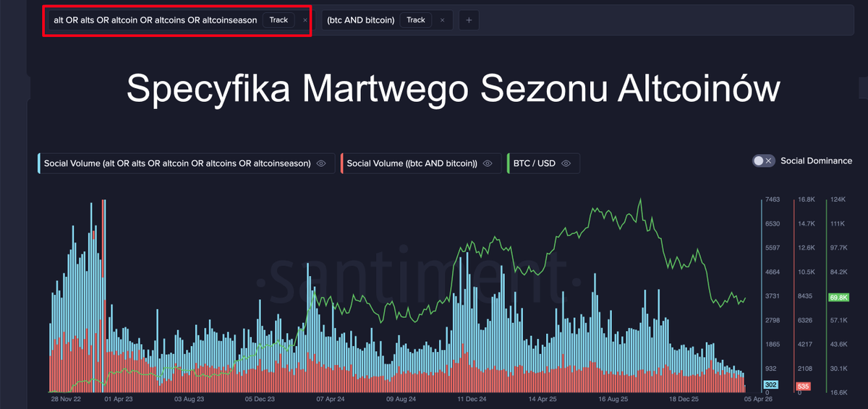868x409 pixels.
Task: Click the 07 Apr 24 date marker
Action: [x=330, y=398]
